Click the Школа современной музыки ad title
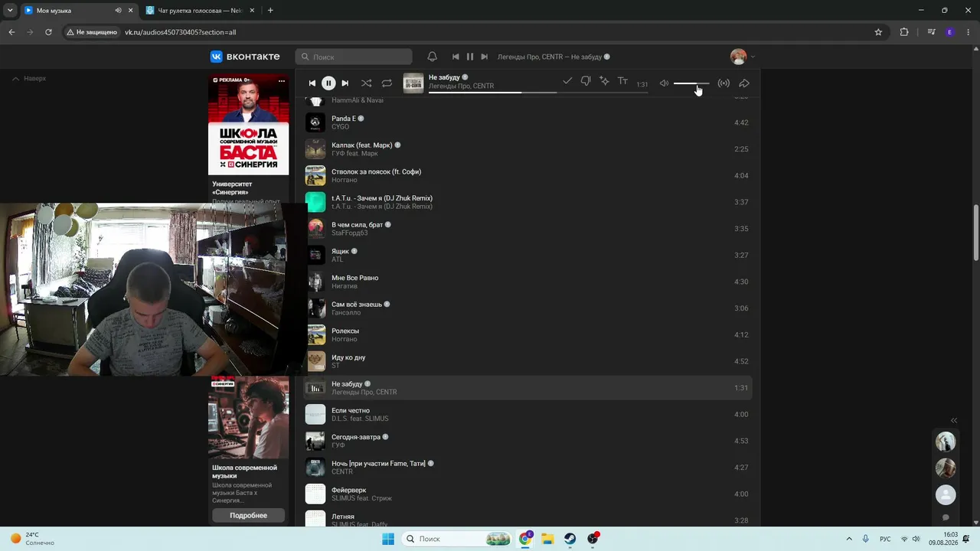 (244, 471)
